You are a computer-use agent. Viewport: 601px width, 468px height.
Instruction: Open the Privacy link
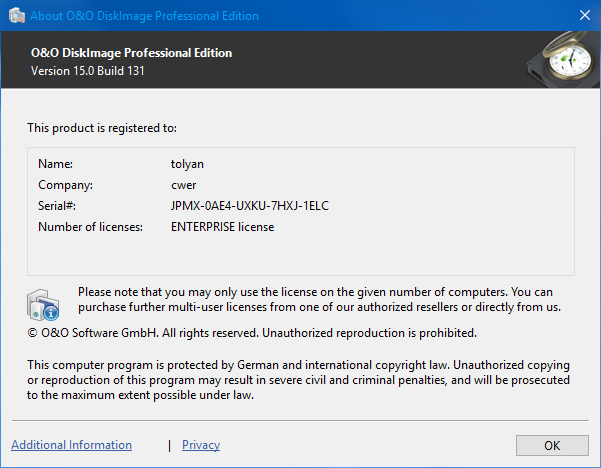201,445
